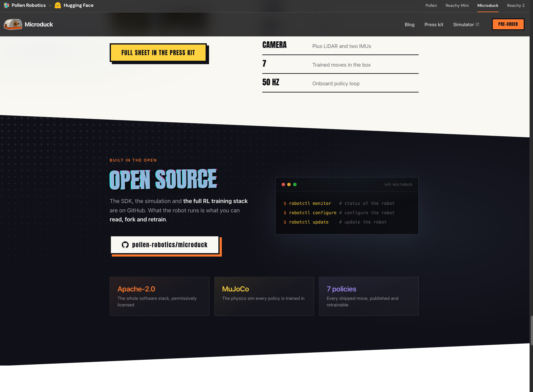The height and width of the screenshot is (392, 533).
Task: Click the OPEN SOURCE heading
Action: 163,179
